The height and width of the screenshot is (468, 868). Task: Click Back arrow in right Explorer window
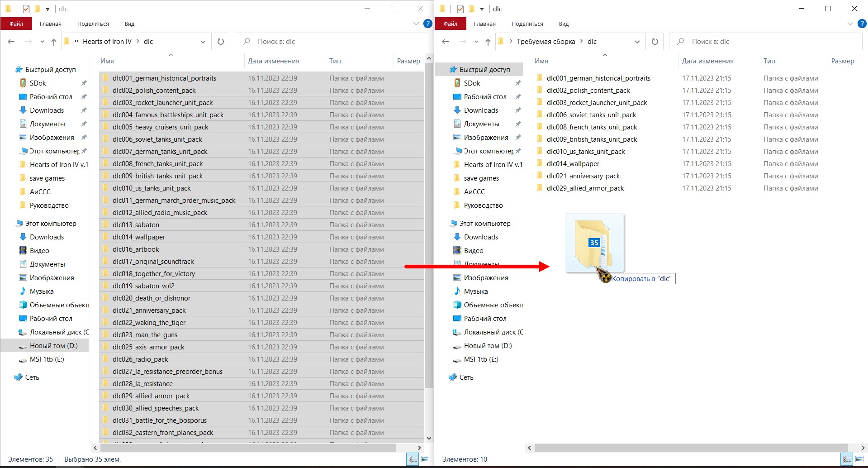click(x=446, y=42)
